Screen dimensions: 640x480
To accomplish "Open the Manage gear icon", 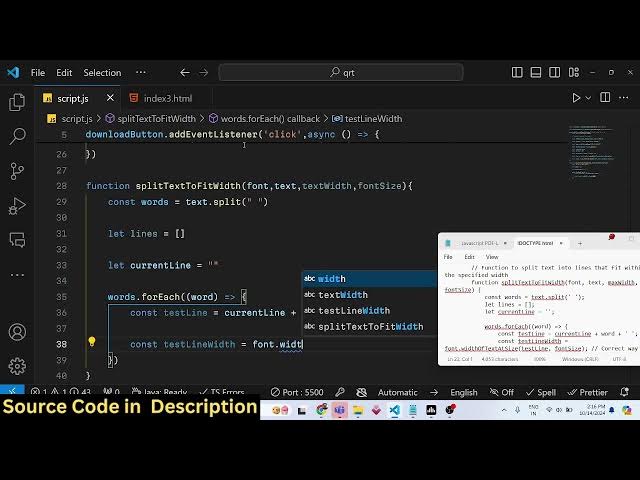I will click(17, 366).
